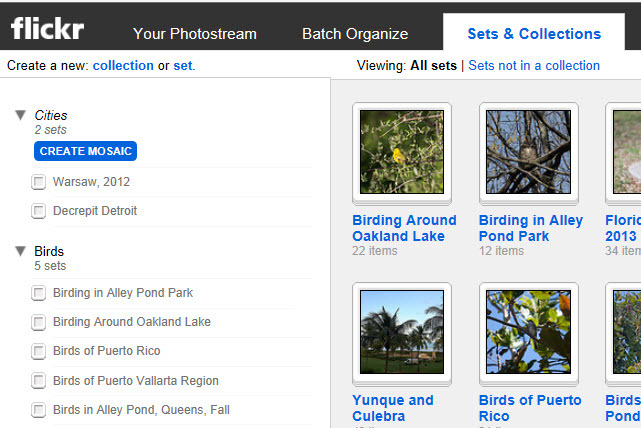View Sets not in a collection
This screenshot has height=428, width=641.
(x=534, y=66)
